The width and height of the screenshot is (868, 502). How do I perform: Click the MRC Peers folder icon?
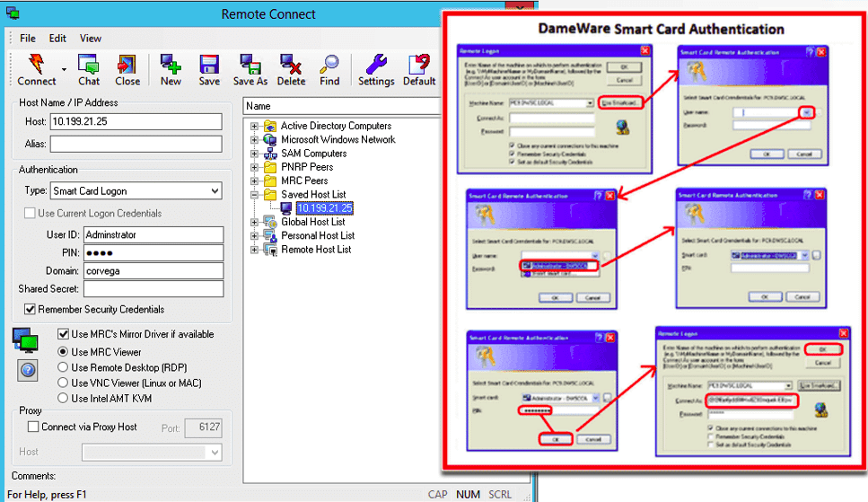pos(269,181)
